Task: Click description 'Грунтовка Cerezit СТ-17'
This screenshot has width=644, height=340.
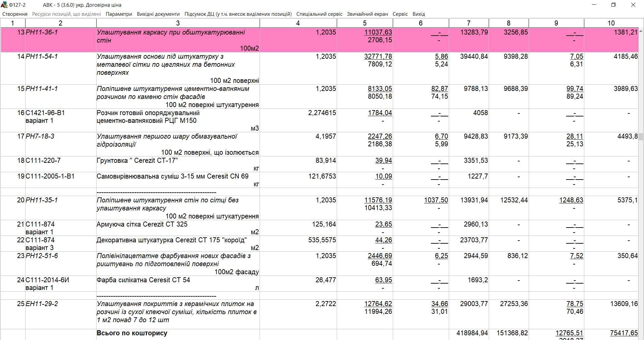Action: tap(137, 160)
